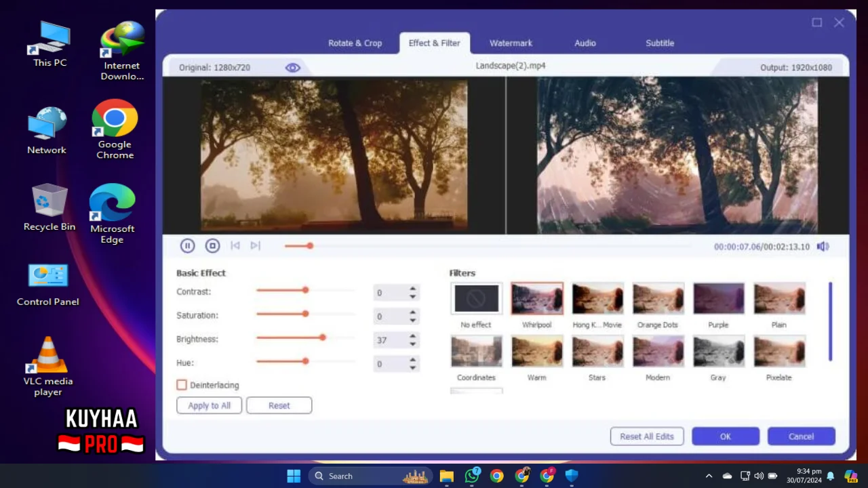Select the Control Panel desktop icon

pyautogui.click(x=48, y=285)
